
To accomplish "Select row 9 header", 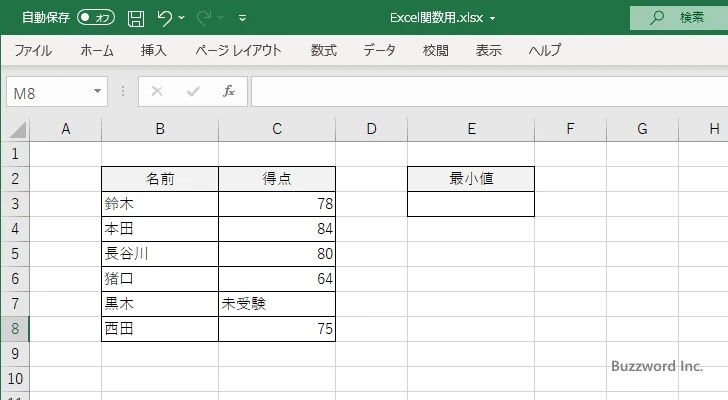I will pyautogui.click(x=15, y=354).
